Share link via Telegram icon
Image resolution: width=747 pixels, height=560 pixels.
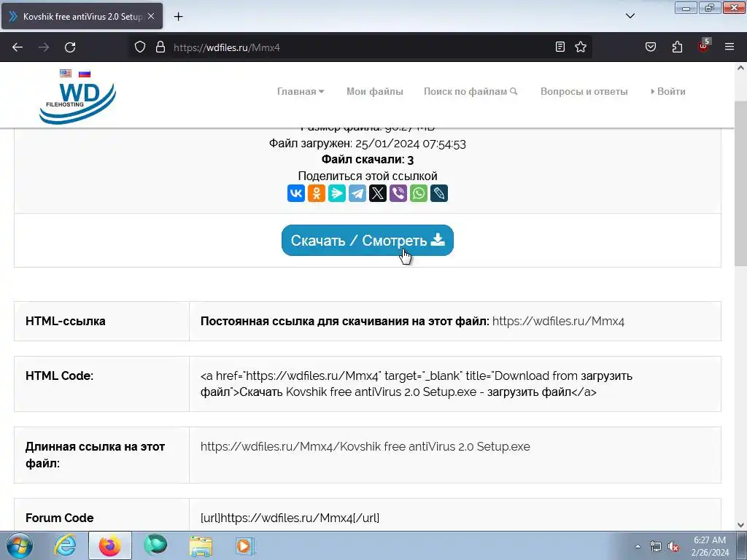tap(357, 193)
